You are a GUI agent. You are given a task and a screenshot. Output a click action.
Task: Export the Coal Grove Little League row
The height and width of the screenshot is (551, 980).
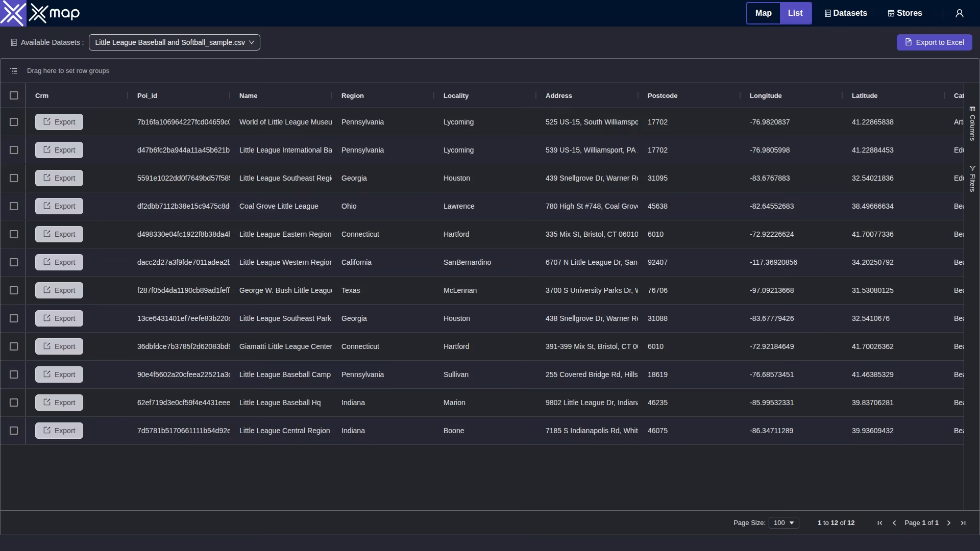click(59, 206)
